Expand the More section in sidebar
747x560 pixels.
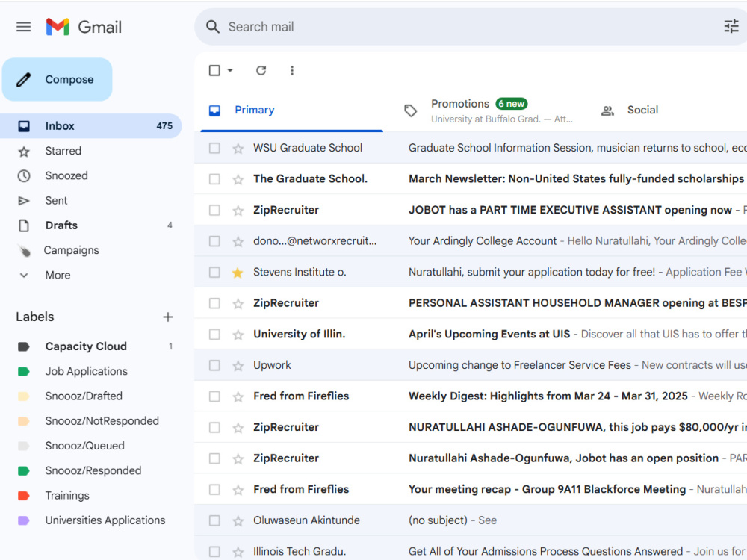58,275
